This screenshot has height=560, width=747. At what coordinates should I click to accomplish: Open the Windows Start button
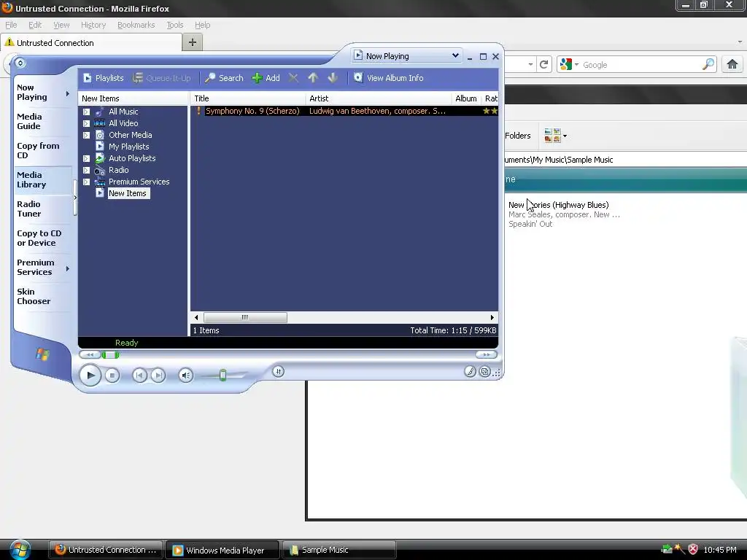(20, 550)
